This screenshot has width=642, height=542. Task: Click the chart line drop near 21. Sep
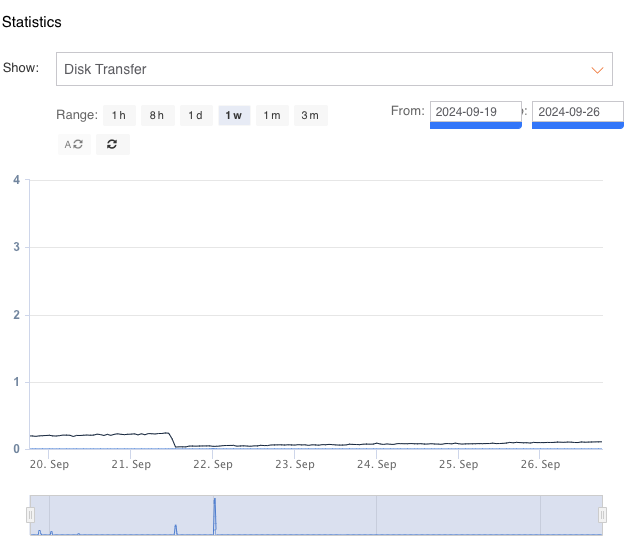[171, 439]
